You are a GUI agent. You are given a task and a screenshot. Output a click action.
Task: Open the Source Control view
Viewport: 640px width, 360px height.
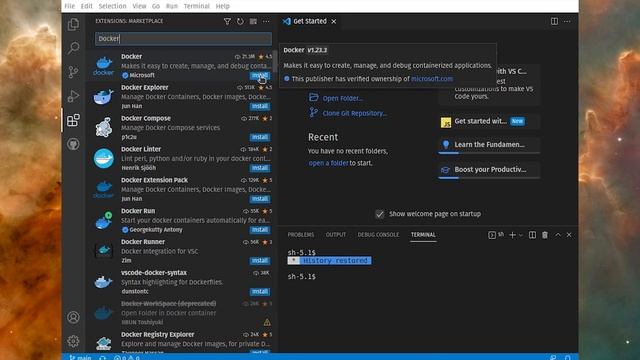pos(73,72)
